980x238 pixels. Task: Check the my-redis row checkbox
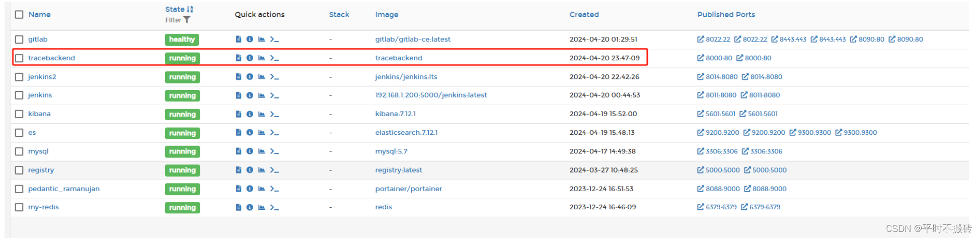[x=19, y=207]
